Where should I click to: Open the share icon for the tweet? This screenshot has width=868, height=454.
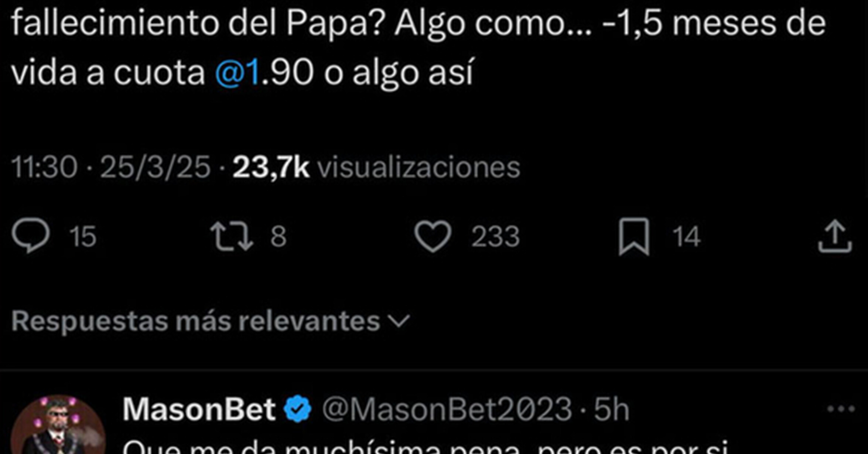click(x=835, y=236)
